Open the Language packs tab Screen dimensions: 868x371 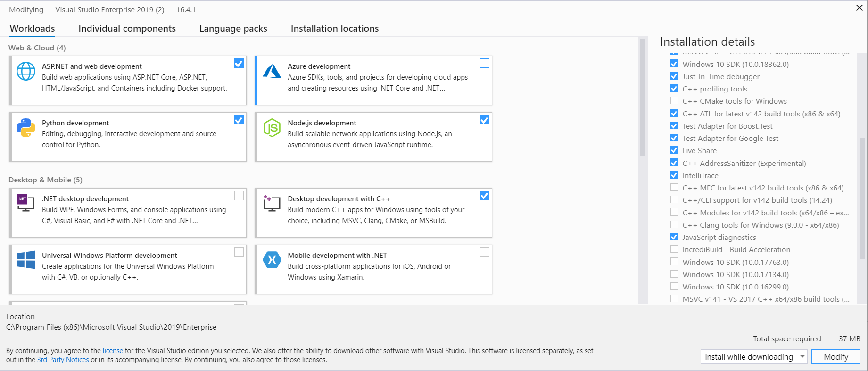click(233, 29)
